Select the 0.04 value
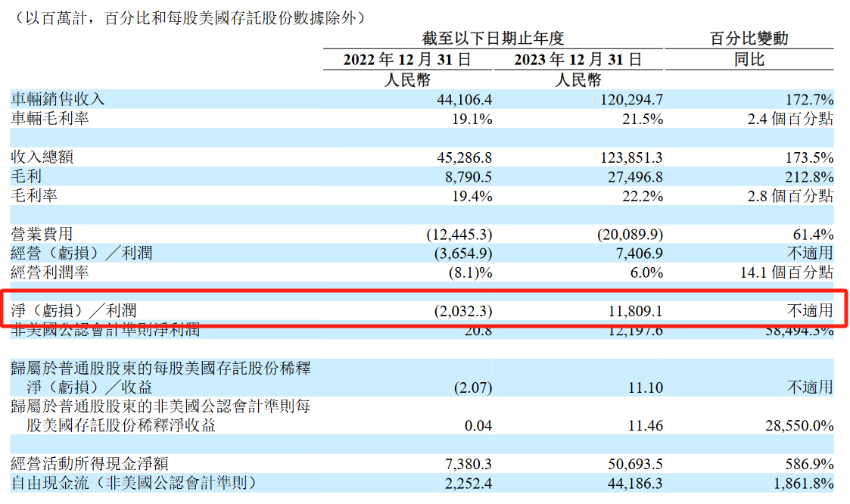The image size is (850, 504). tap(478, 427)
